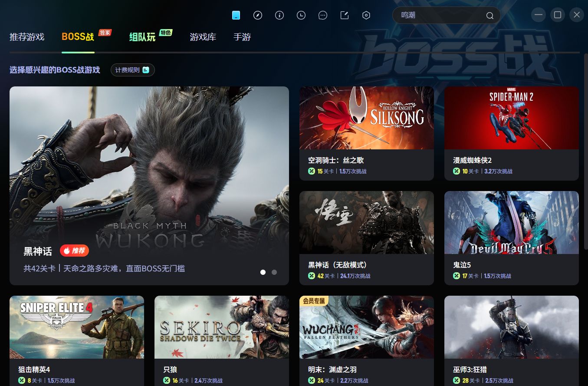Click the 巫师3:狂猎 title

(470, 370)
